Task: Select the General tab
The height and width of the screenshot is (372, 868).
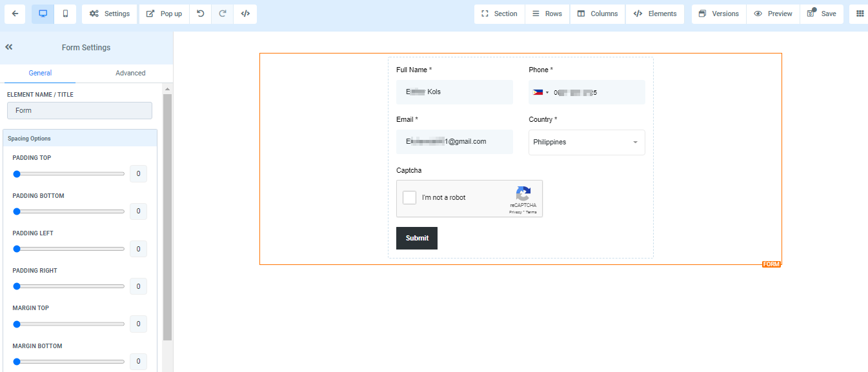Action: tap(40, 73)
